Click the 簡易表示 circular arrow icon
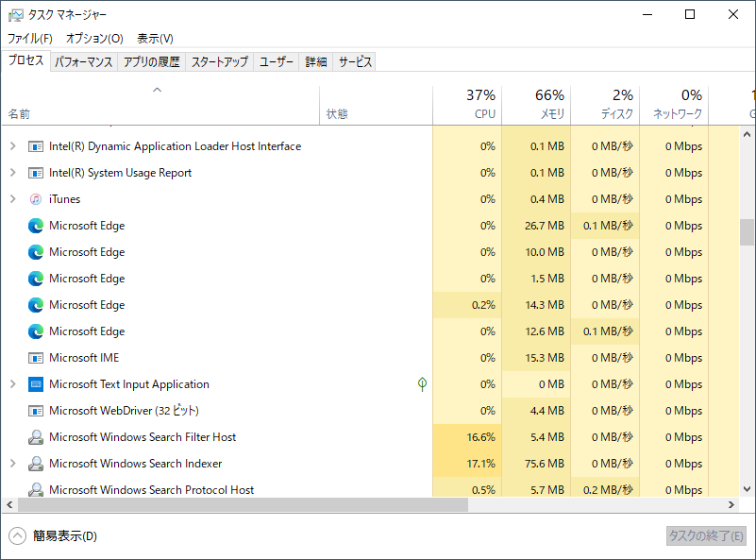This screenshot has width=756, height=560. tap(17, 535)
